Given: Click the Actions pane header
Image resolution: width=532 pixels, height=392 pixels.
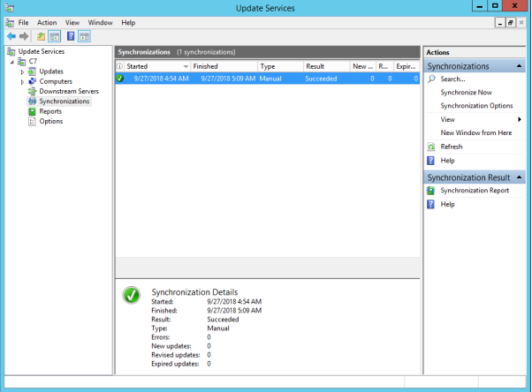Looking at the screenshot, I should (x=475, y=52).
